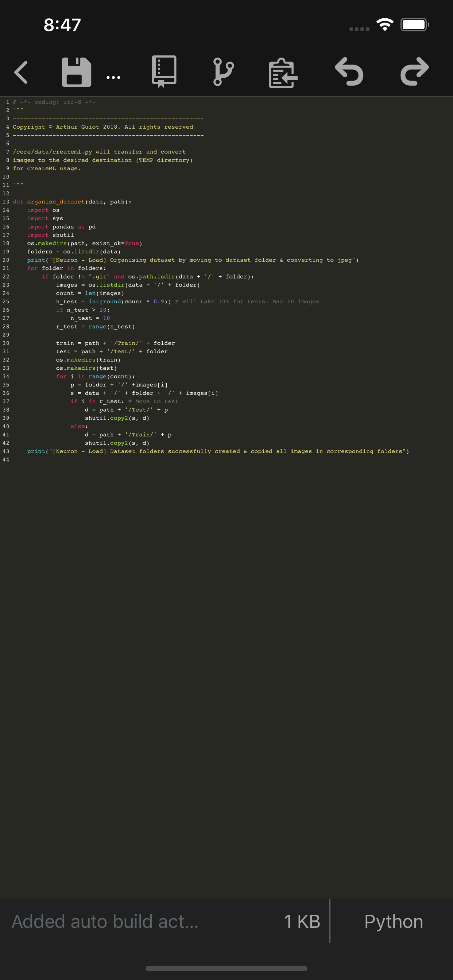Tap the "s = data + '/' + folder" line
This screenshot has height=980, width=453.
(x=144, y=393)
